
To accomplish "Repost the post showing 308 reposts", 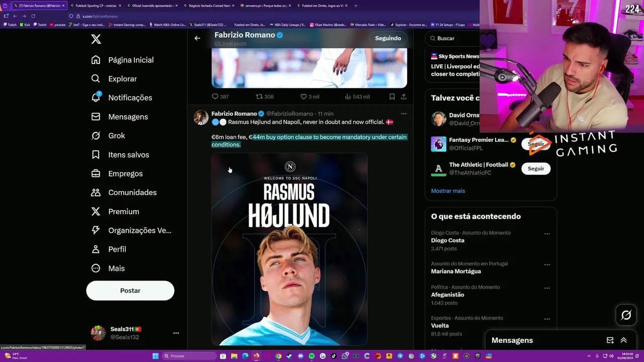I will click(x=265, y=97).
